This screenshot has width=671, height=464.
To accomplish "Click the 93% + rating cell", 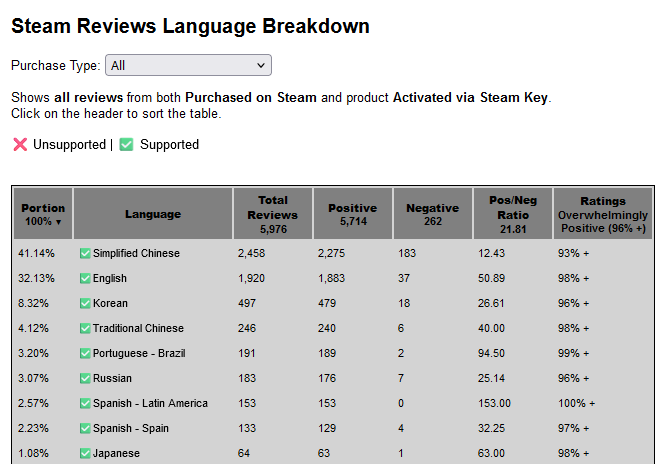I will pyautogui.click(x=573, y=253).
